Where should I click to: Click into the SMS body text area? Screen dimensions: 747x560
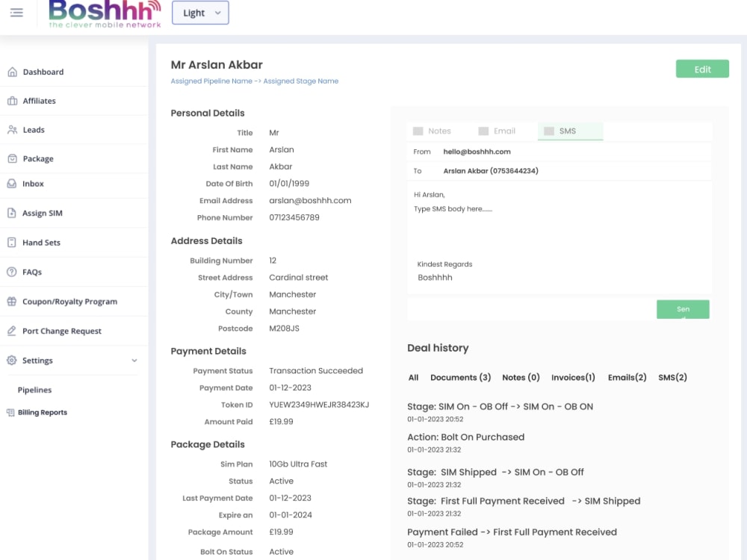[560, 237]
